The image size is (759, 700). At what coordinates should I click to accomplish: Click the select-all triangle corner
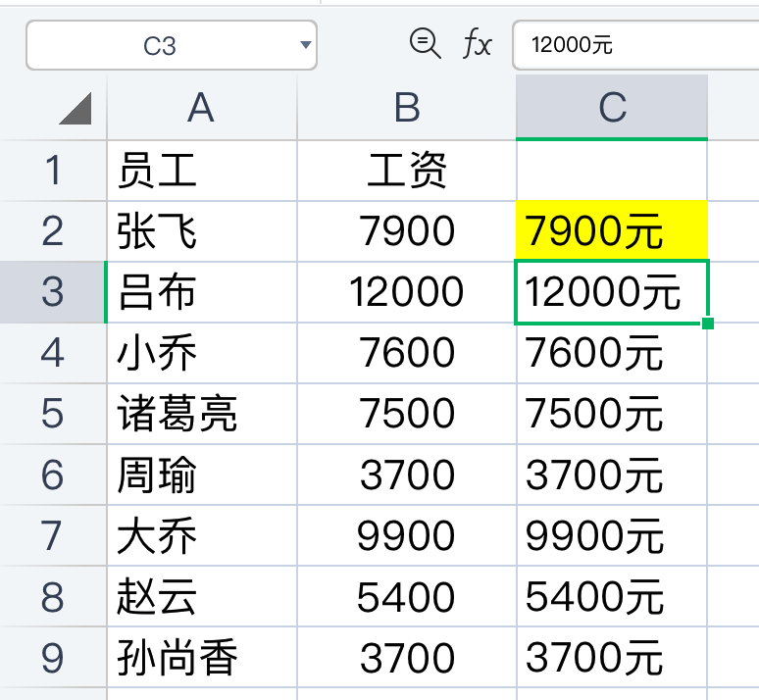tap(76, 109)
